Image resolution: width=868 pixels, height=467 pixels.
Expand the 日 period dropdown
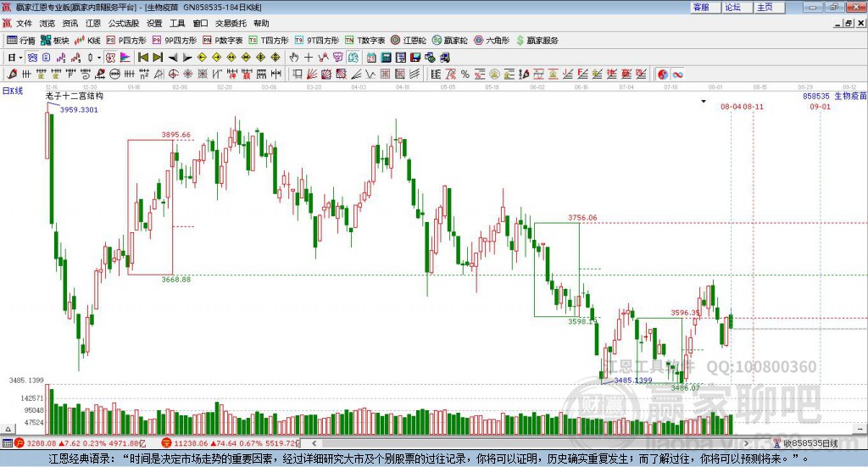tap(20, 57)
